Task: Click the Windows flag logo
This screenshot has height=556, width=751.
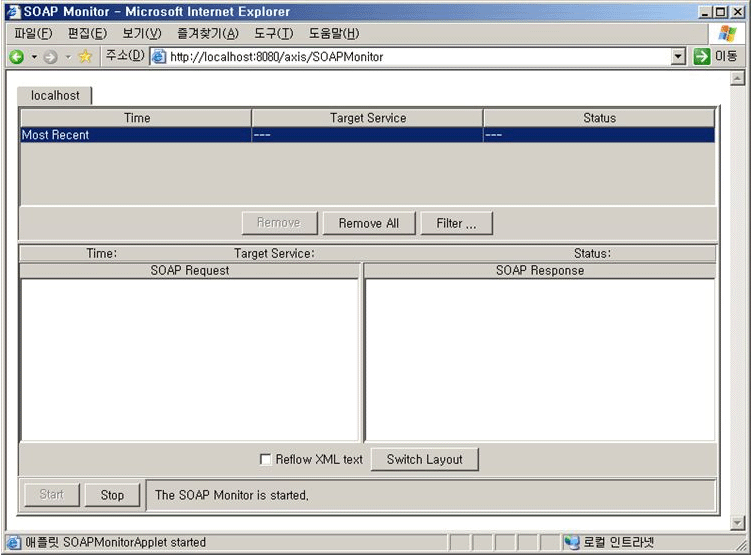Action: (x=727, y=34)
